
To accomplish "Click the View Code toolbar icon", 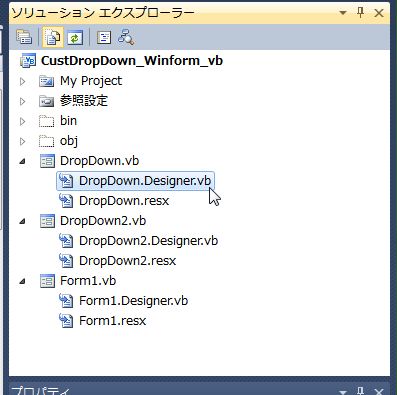I will tap(104, 37).
